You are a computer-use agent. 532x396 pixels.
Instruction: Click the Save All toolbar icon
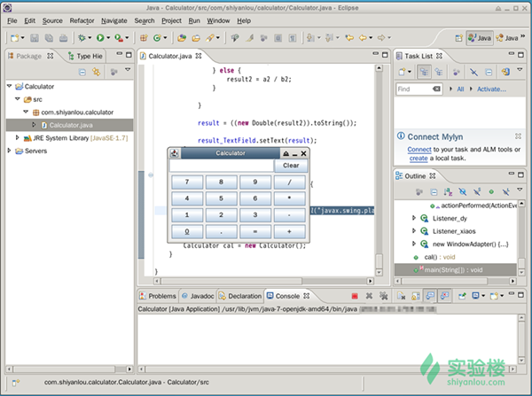(x=49, y=37)
